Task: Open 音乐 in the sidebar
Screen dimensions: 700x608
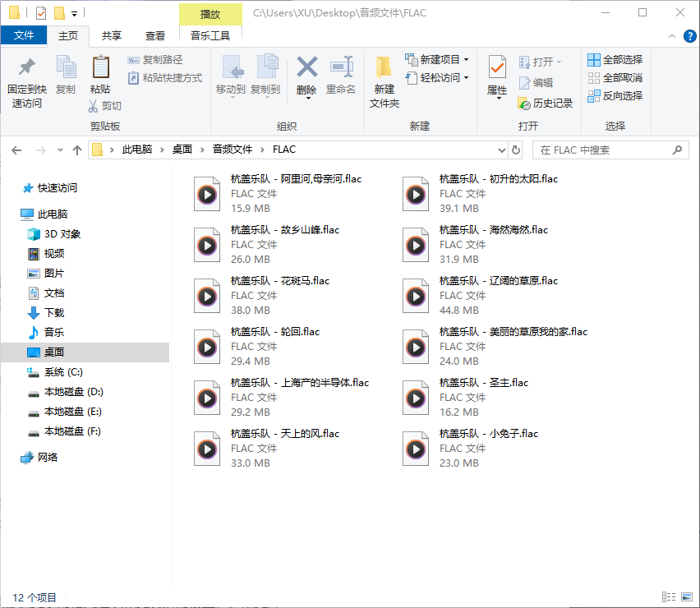Action: (x=54, y=333)
